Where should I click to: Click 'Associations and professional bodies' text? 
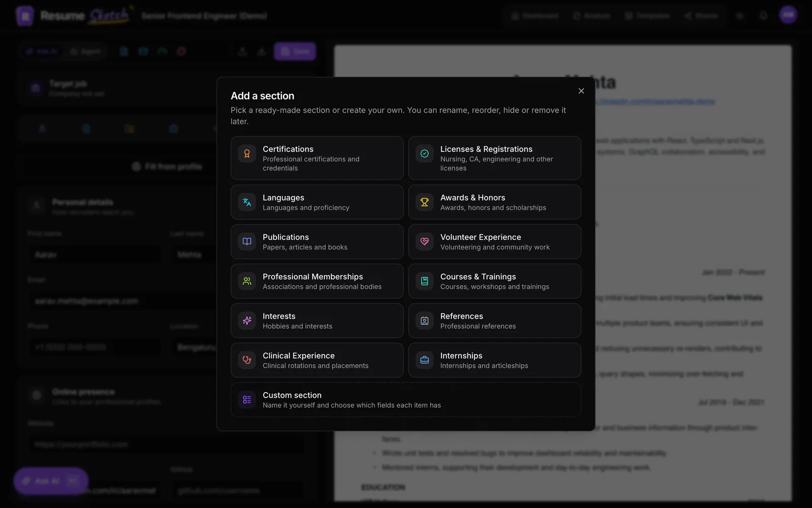(x=322, y=287)
